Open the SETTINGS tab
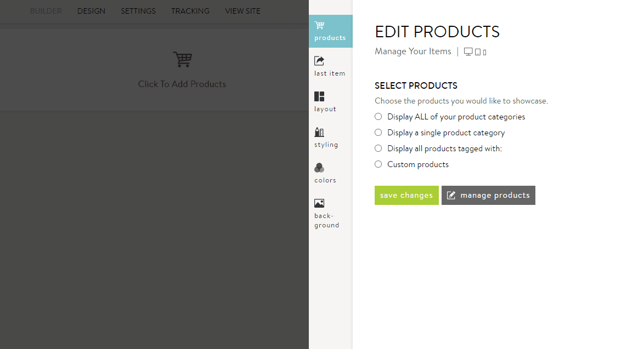644x349 pixels. [138, 11]
